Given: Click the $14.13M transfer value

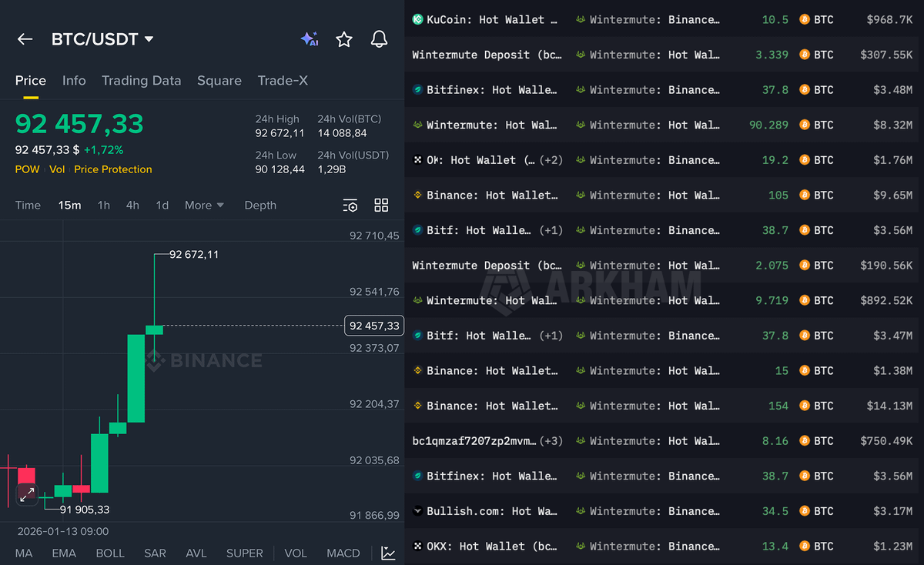Looking at the screenshot, I should click(886, 406).
